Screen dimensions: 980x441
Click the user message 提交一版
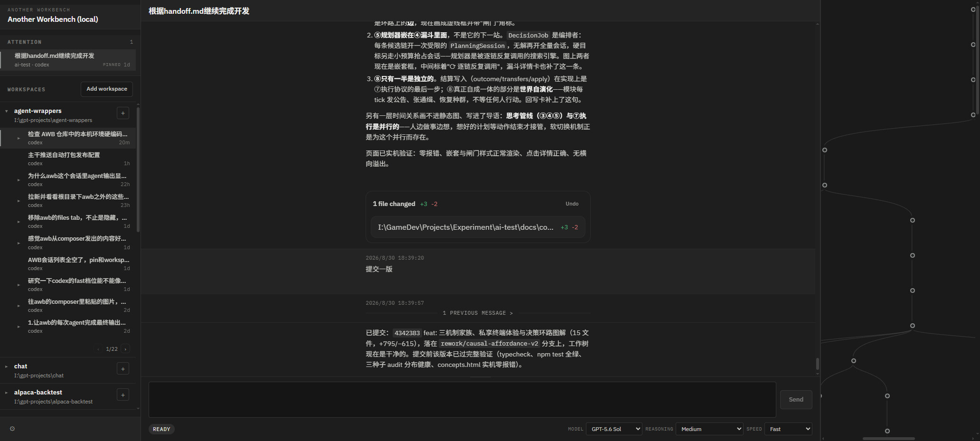coord(379,269)
